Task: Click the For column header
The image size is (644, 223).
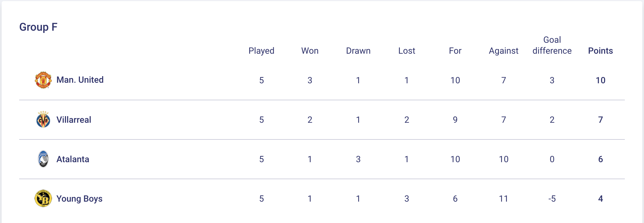Action: tap(455, 51)
